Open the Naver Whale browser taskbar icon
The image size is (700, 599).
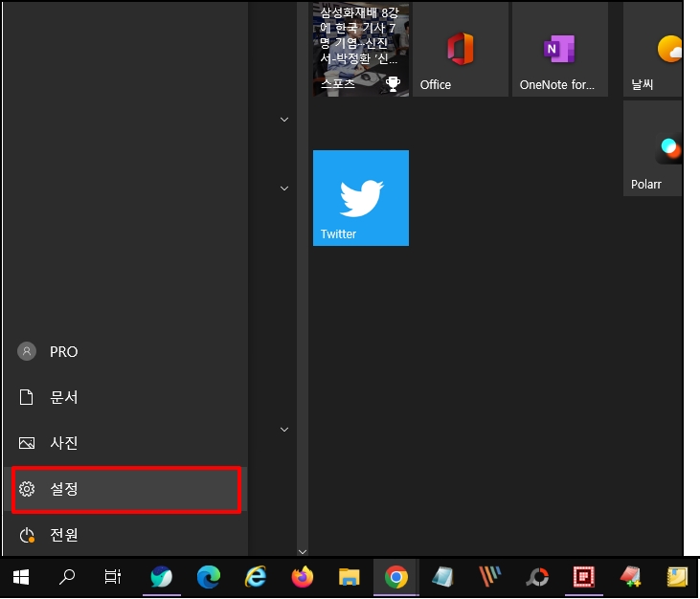pyautogui.click(x=162, y=577)
